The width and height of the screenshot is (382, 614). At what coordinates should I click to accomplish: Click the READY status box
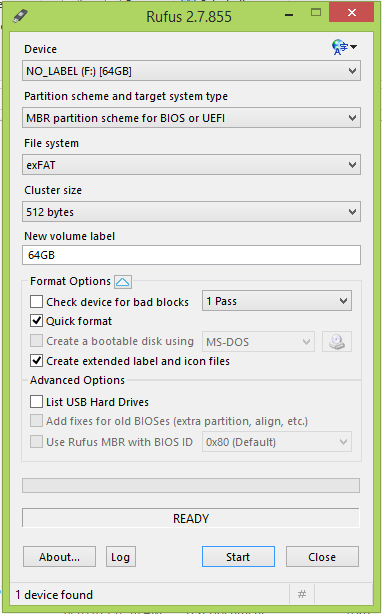coord(191,518)
